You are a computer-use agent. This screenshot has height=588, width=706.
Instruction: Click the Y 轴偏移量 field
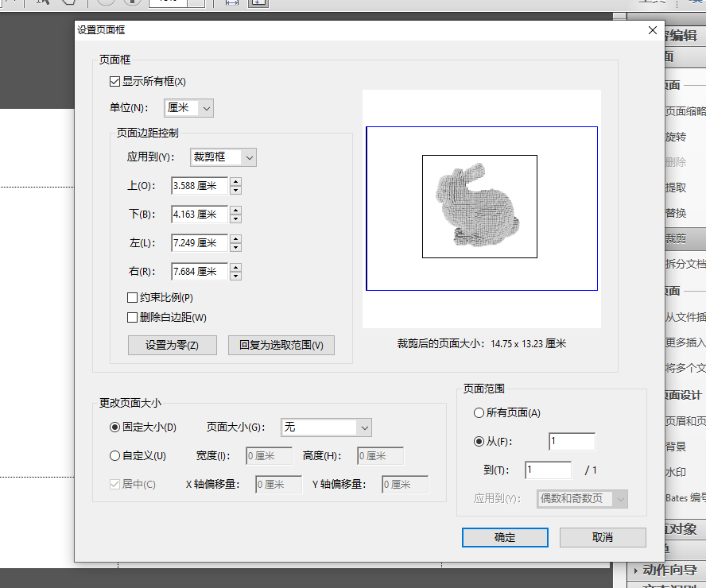pyautogui.click(x=405, y=485)
